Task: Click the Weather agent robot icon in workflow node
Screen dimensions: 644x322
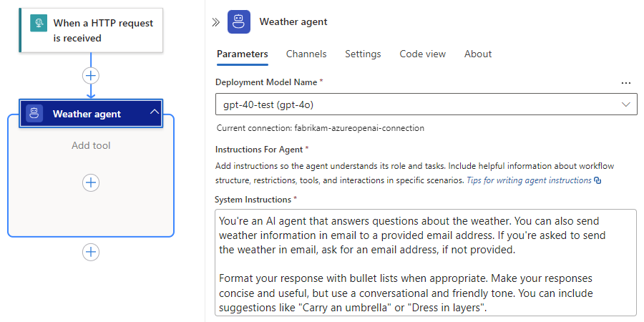Action: pos(34,114)
